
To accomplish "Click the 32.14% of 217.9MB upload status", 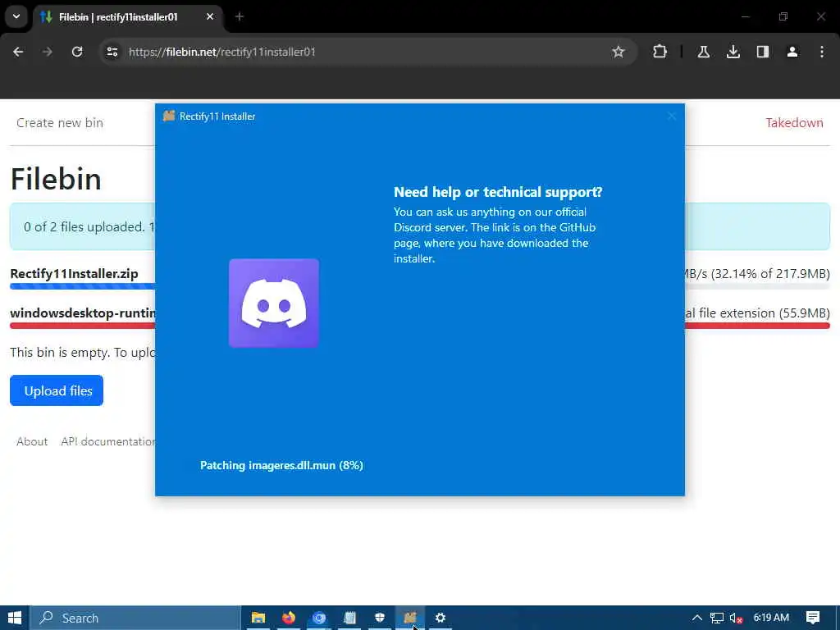I will click(757, 274).
